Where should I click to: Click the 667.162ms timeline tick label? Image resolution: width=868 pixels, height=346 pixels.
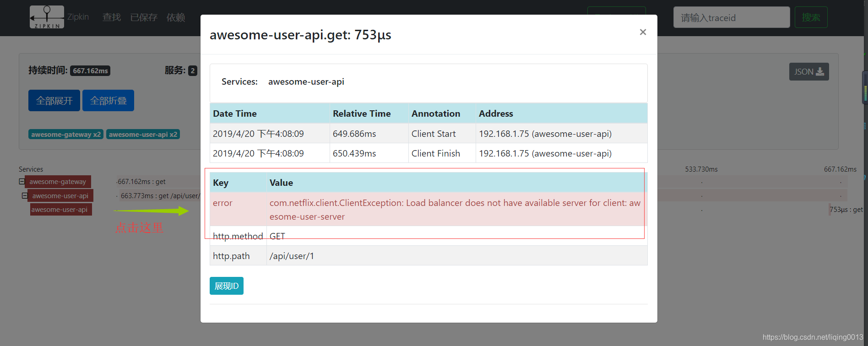tap(840, 169)
